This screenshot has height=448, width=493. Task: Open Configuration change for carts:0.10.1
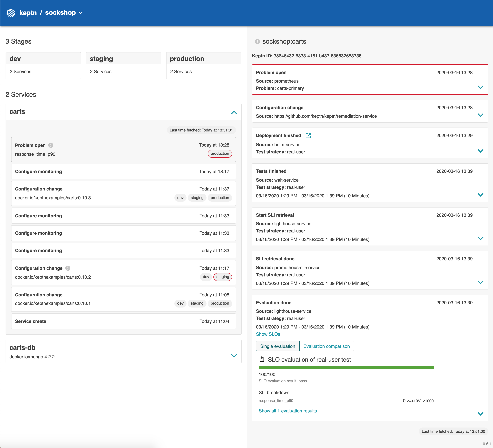pos(123,299)
